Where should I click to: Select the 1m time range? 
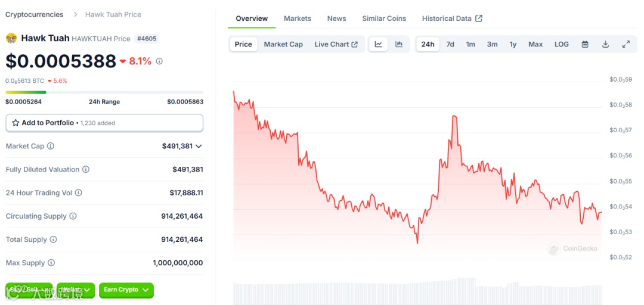click(x=470, y=44)
